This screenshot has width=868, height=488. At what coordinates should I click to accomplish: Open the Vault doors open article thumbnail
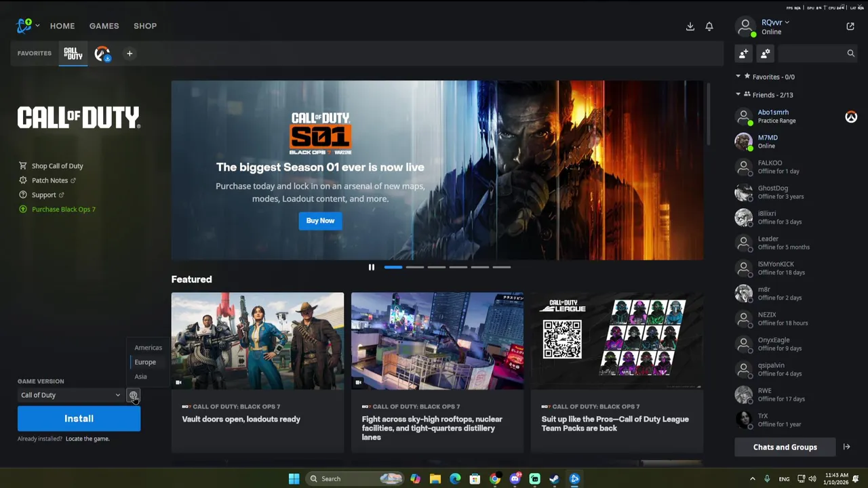pos(258,341)
